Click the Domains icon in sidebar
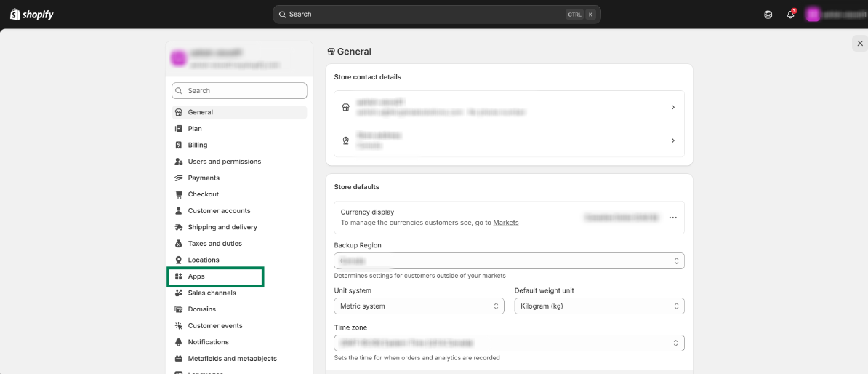868x374 pixels. [x=179, y=309]
